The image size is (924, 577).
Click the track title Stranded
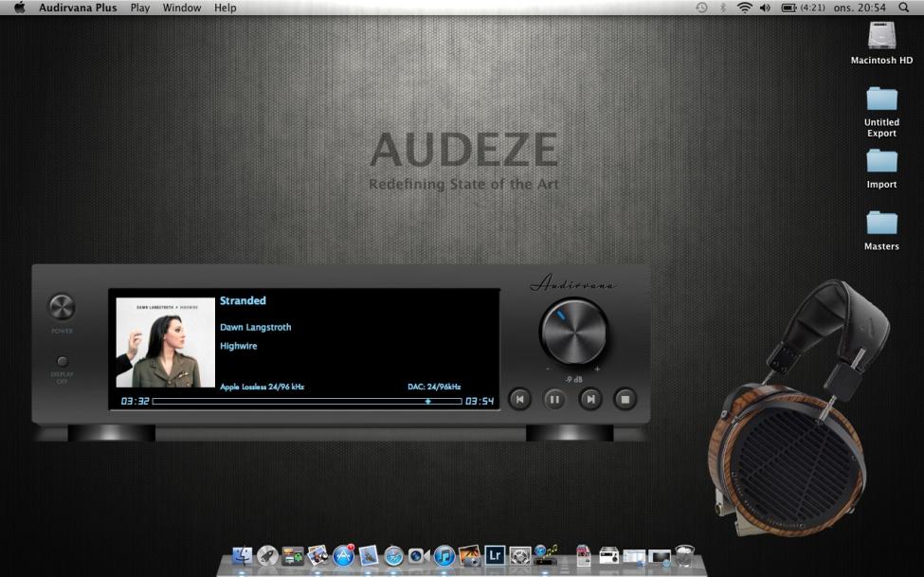pyautogui.click(x=243, y=300)
